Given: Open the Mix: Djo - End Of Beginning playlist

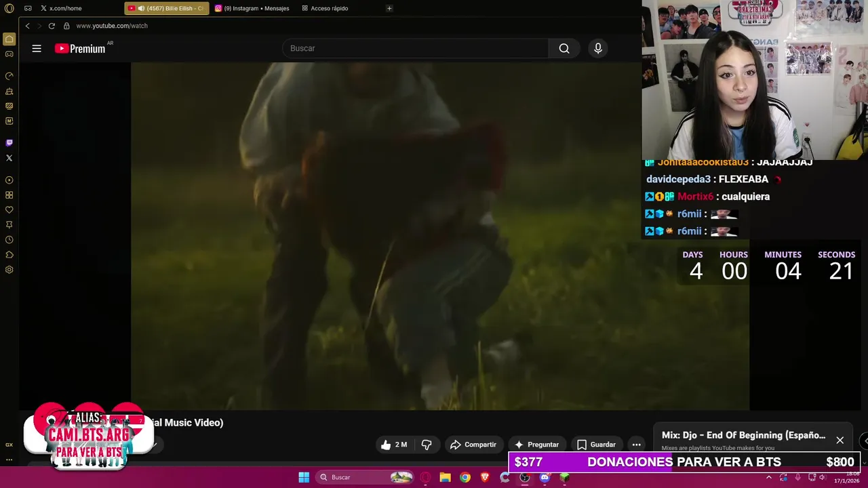Looking at the screenshot, I should pos(743,435).
